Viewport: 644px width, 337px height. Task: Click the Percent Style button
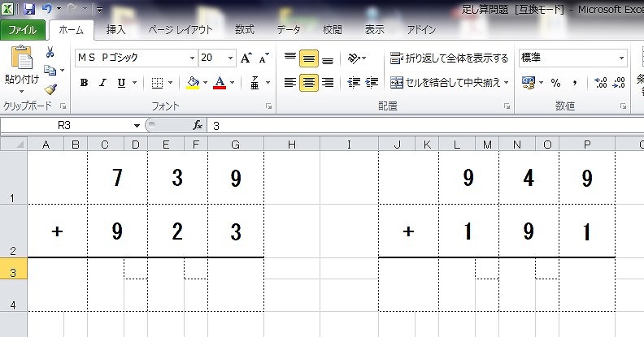555,83
